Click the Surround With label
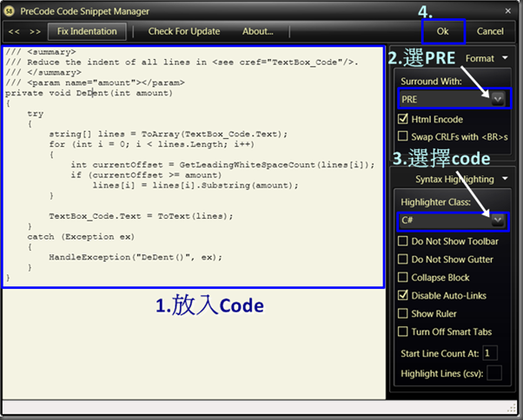Viewport: 523px width, 420px height. [x=431, y=82]
